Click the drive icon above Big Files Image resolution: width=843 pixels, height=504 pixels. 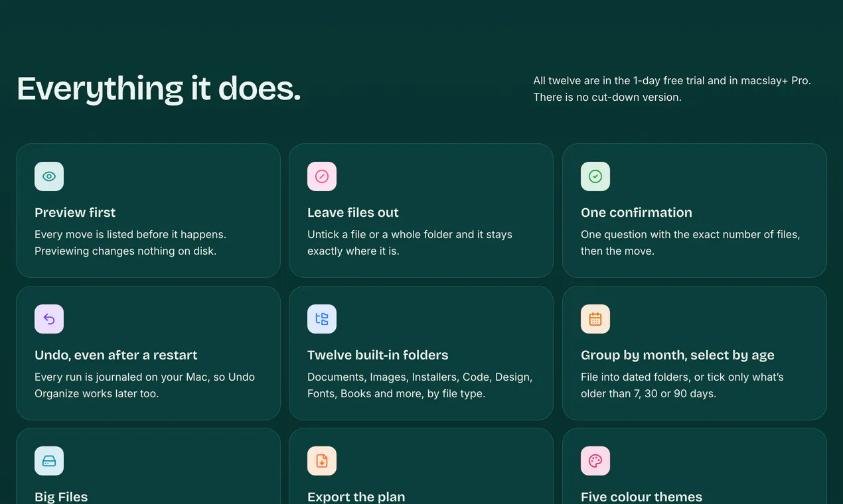[x=49, y=461]
